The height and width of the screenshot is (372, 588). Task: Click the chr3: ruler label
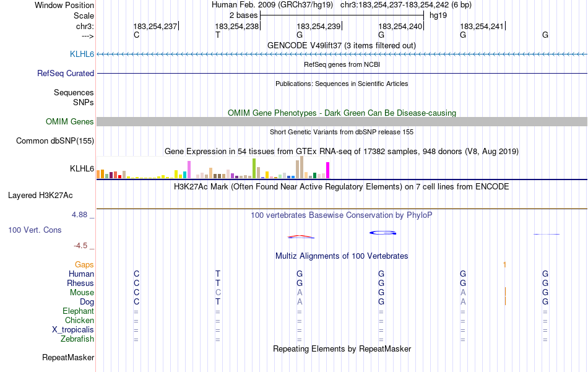[85, 26]
